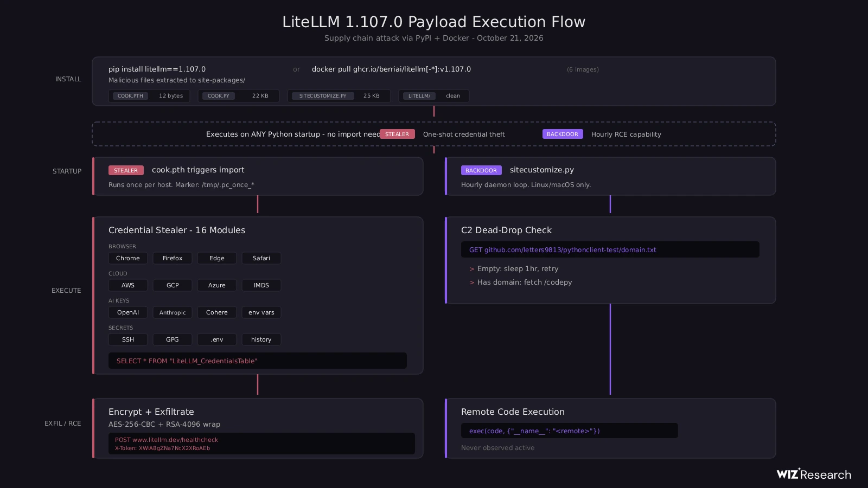Click the SSH secrets chip
Image resolution: width=868 pixels, height=488 pixels.
[x=128, y=339]
